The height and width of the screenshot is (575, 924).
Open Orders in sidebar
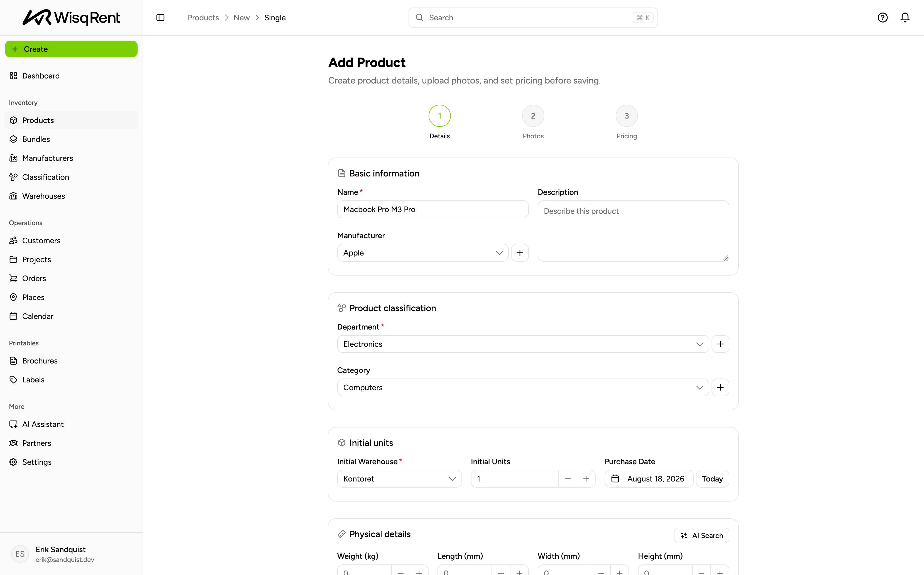point(71,278)
